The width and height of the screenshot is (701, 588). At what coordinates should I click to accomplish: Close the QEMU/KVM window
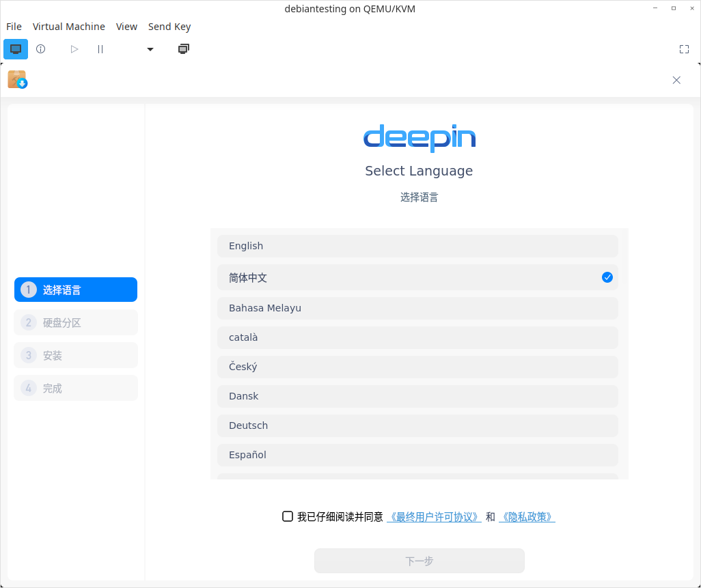pos(692,8)
